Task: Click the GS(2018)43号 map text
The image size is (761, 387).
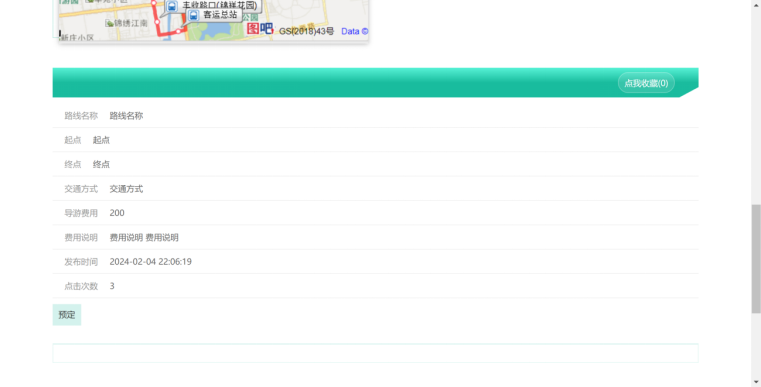Action: 306,31
